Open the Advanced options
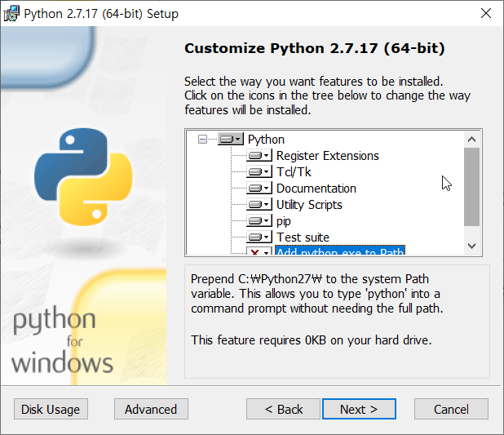This screenshot has height=435, width=504. (x=151, y=409)
